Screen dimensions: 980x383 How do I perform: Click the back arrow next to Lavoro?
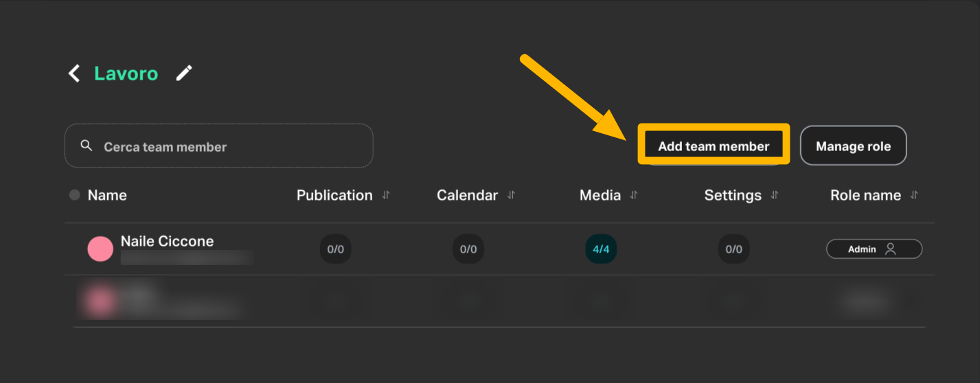pyautogui.click(x=74, y=73)
